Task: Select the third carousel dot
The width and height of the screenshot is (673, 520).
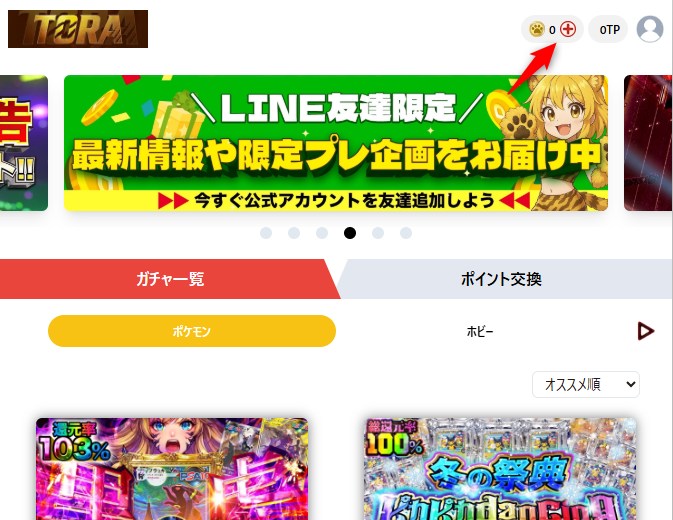Action: click(322, 233)
